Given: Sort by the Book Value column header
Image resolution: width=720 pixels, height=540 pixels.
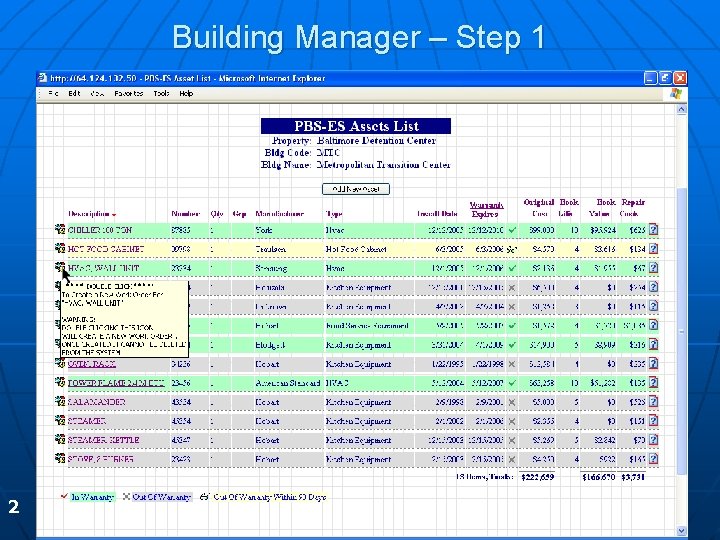Looking at the screenshot, I should [x=602, y=208].
